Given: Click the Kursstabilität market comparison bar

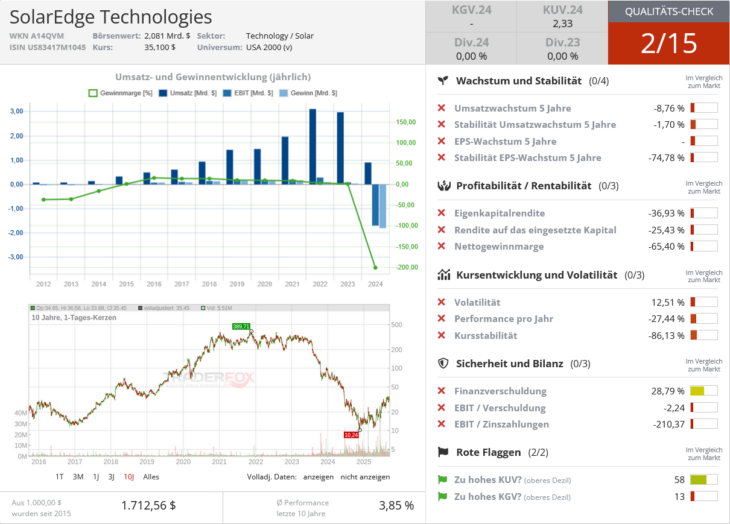Looking at the screenshot, I should 704,335.
